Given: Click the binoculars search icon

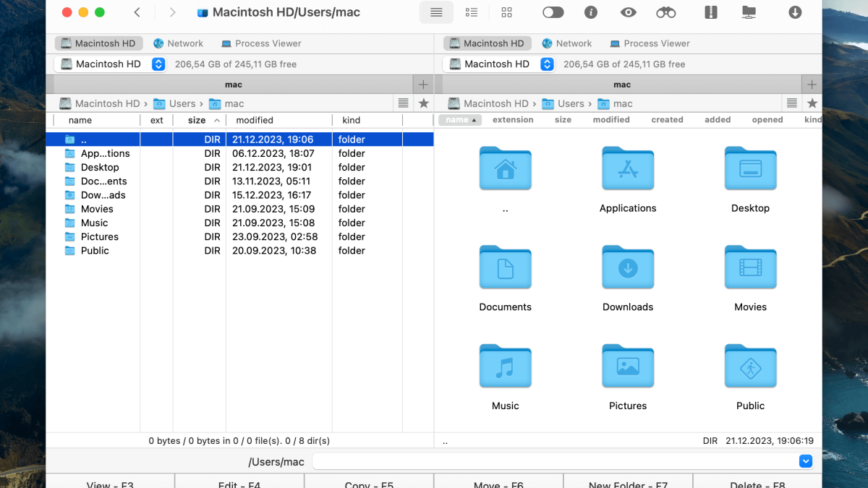Looking at the screenshot, I should (665, 12).
